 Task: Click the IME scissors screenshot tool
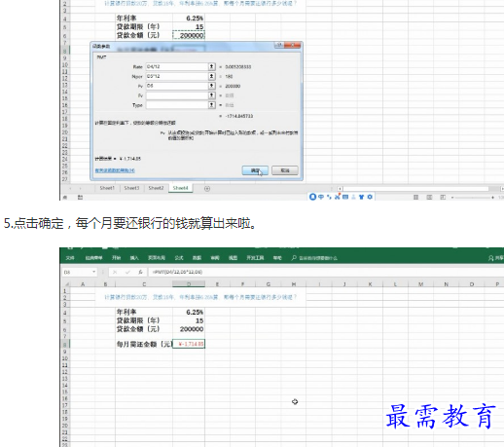pyautogui.click(x=338, y=197)
